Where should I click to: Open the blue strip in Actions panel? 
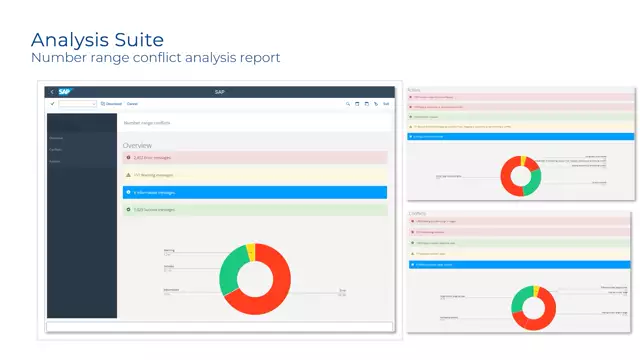(521, 137)
